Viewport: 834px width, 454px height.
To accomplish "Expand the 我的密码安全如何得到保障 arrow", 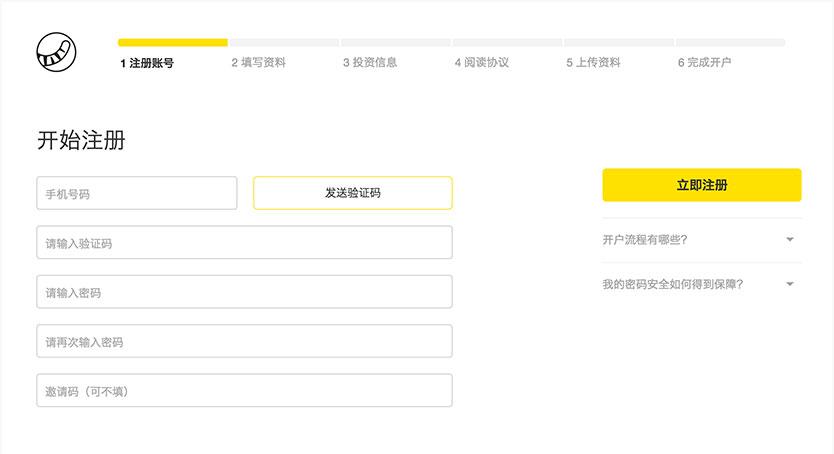I will [789, 284].
